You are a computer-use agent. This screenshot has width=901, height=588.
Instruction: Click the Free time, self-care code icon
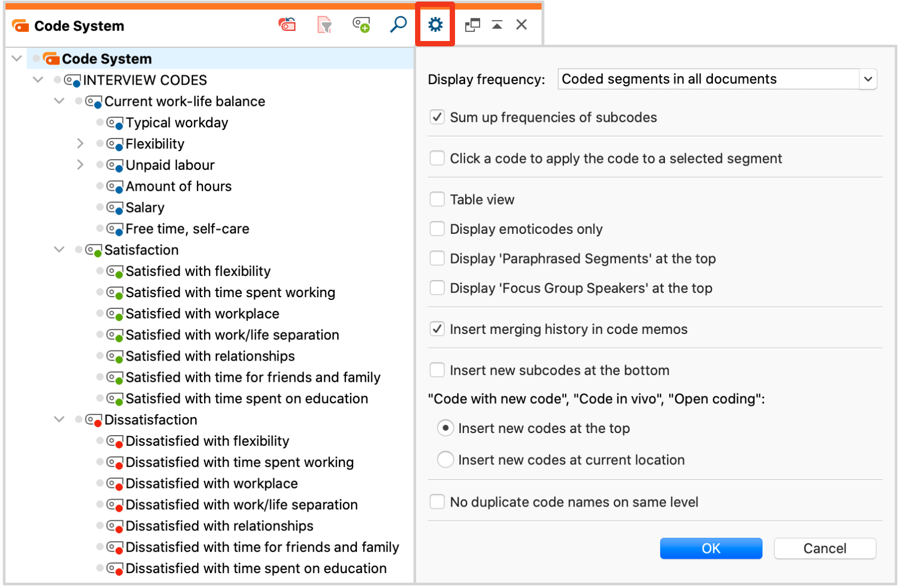click(x=115, y=229)
